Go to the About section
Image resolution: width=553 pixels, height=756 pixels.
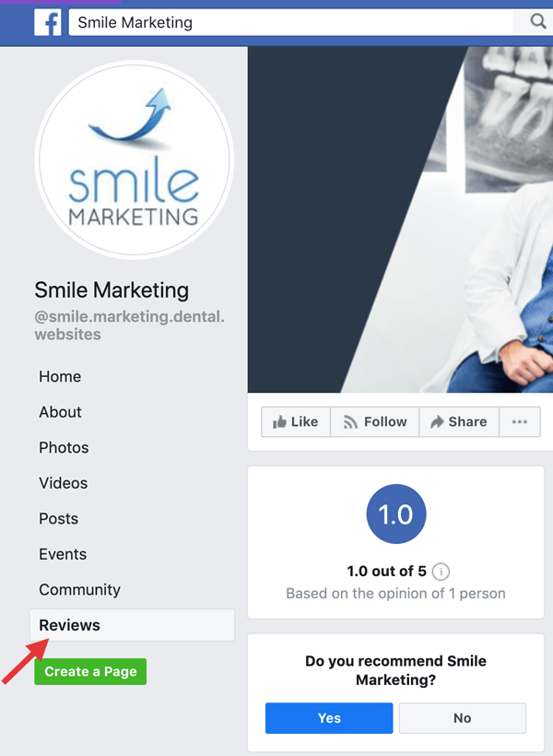[60, 412]
